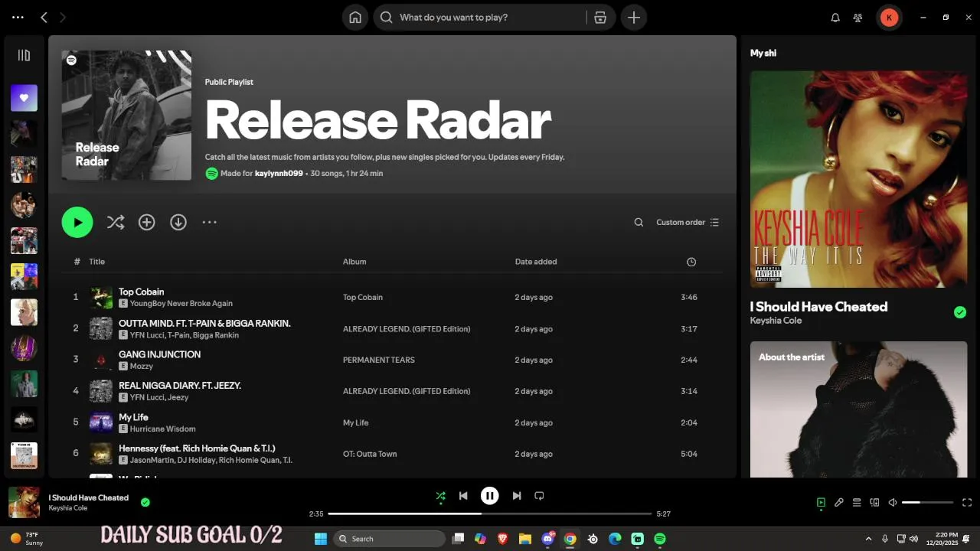Open kaylynnh099 profile link

tap(279, 174)
